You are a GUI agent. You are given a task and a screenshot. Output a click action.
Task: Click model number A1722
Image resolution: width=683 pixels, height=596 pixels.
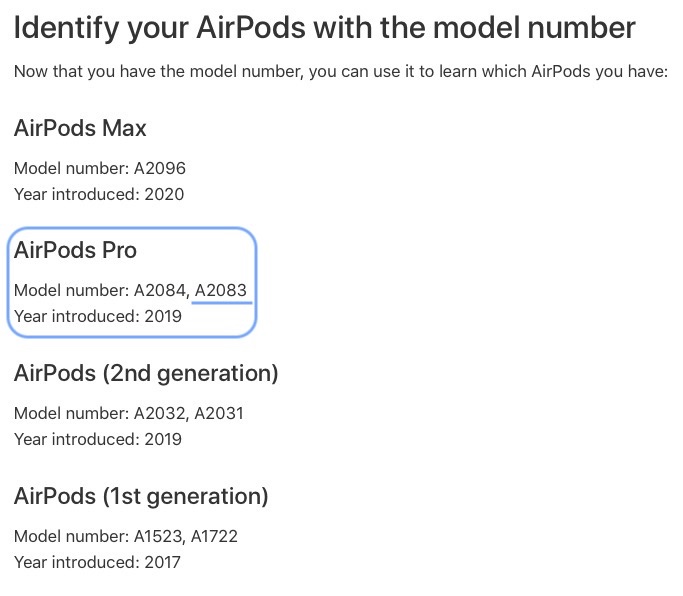tap(216, 536)
